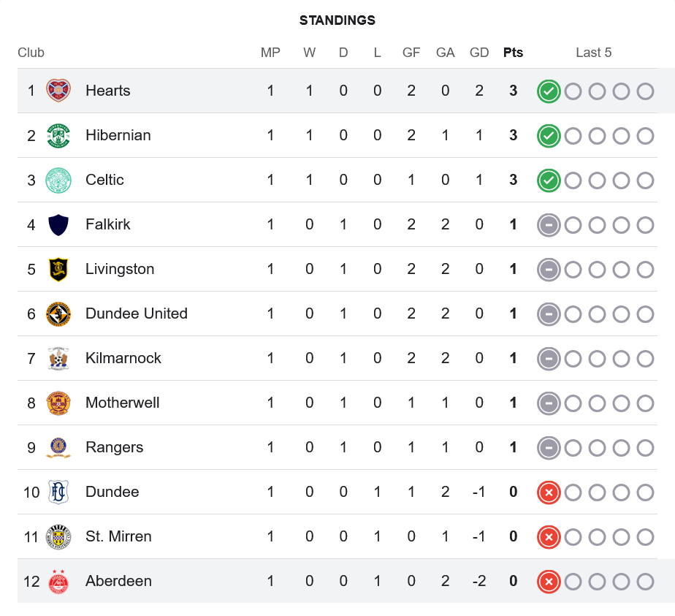
Task: Click St. Mirren's red loss indicator
Action: click(x=549, y=537)
